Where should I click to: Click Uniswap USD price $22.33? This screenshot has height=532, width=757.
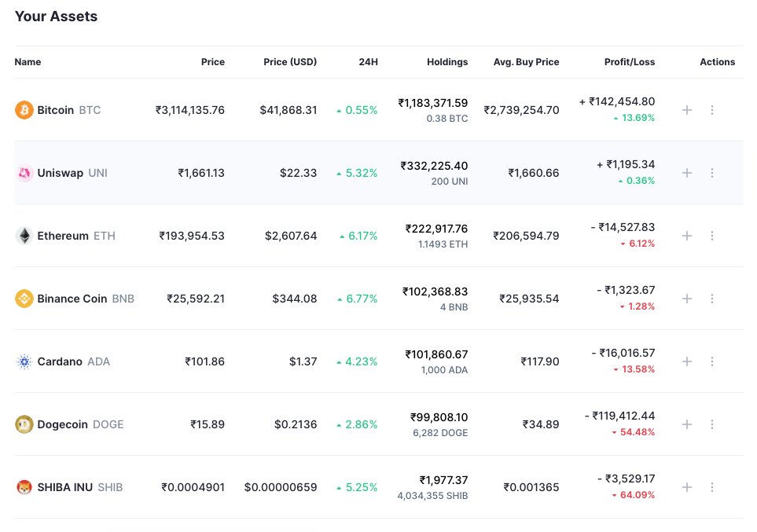coord(299,173)
